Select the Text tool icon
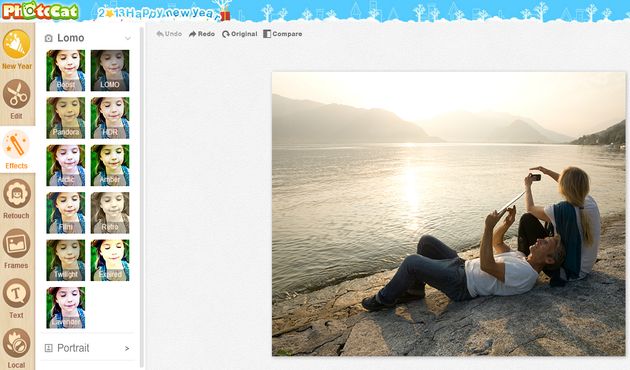Viewport: 630px width, 370px height. pyautogui.click(x=16, y=298)
